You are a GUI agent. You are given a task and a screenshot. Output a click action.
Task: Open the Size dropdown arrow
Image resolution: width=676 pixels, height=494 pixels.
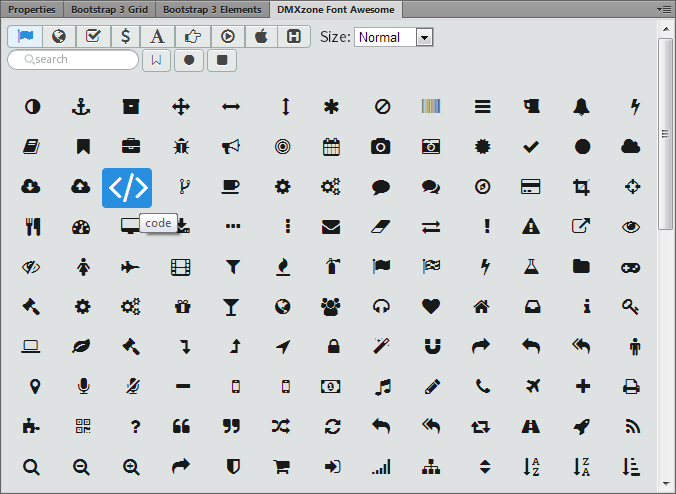[424, 38]
